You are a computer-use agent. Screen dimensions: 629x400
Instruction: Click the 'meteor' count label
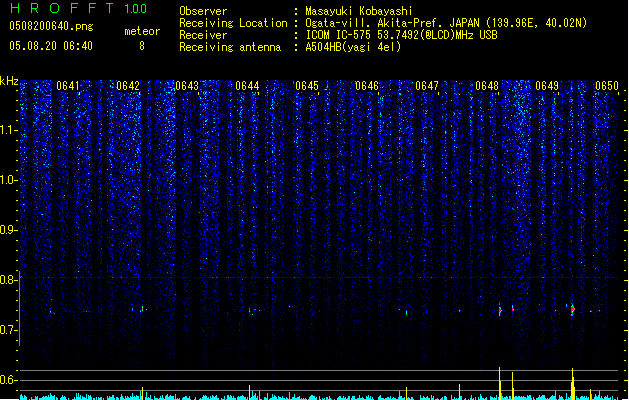[142, 31]
